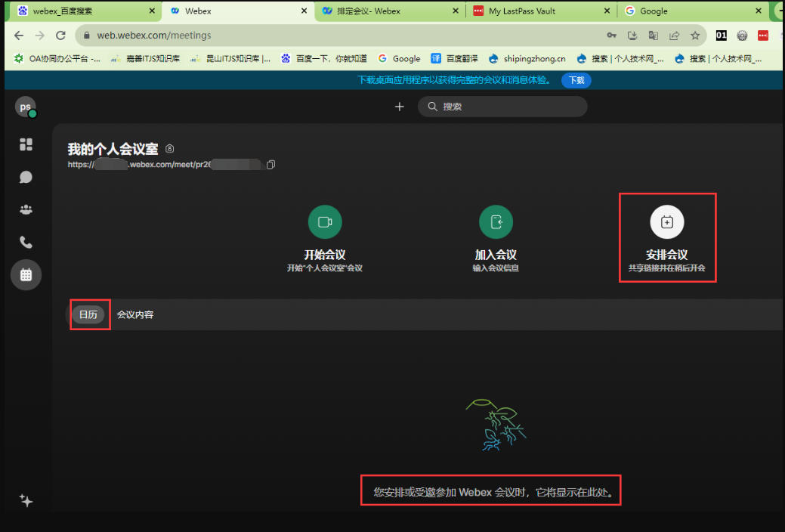Switch to the My LastPass Vault tab
Image resolution: width=785 pixels, height=532 pixels.
(x=541, y=11)
